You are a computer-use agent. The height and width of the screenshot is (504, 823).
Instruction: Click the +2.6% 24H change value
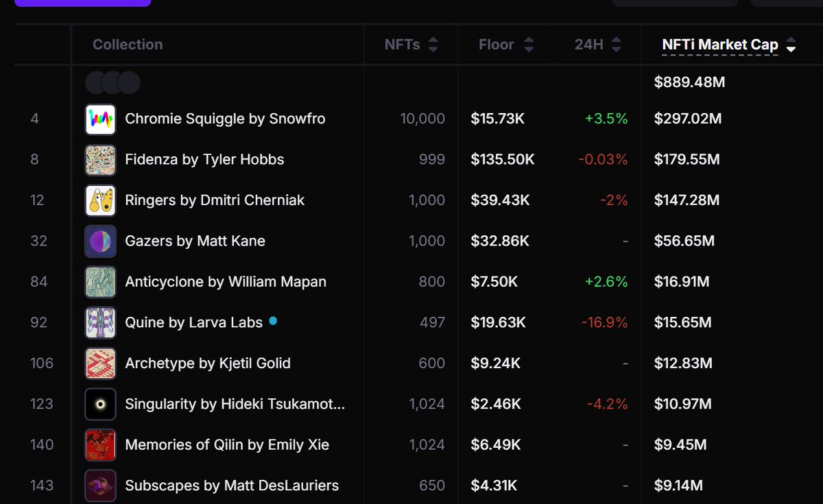tap(606, 282)
